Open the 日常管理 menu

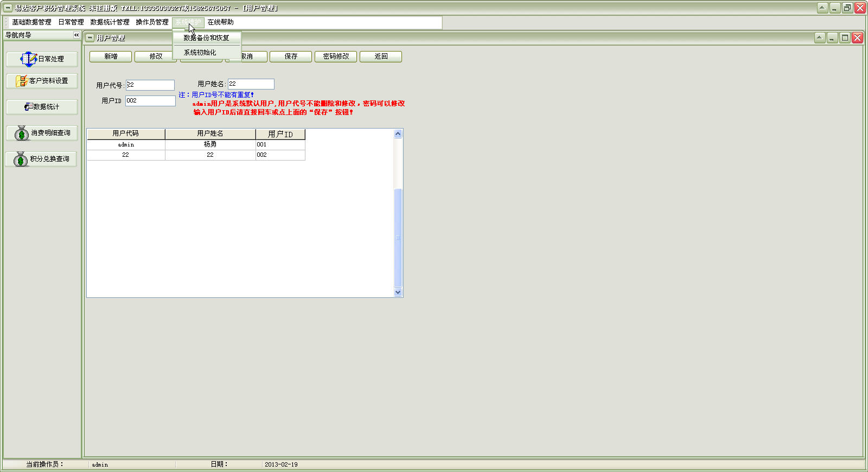tap(71, 22)
